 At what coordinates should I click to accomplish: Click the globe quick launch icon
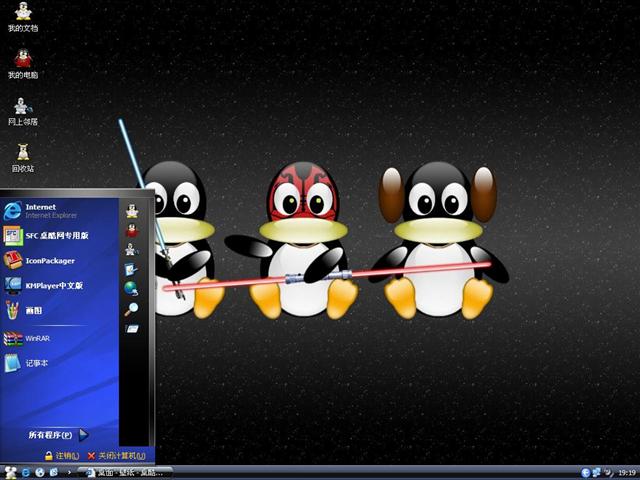coord(40,473)
